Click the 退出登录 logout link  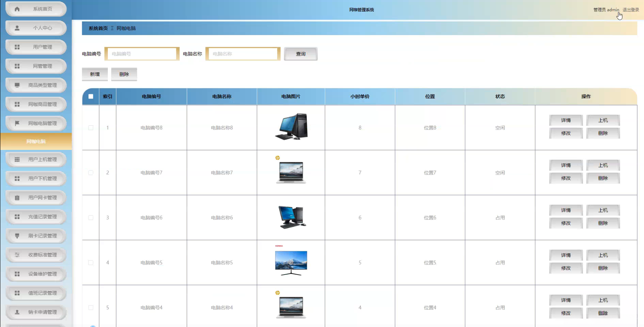coord(631,10)
